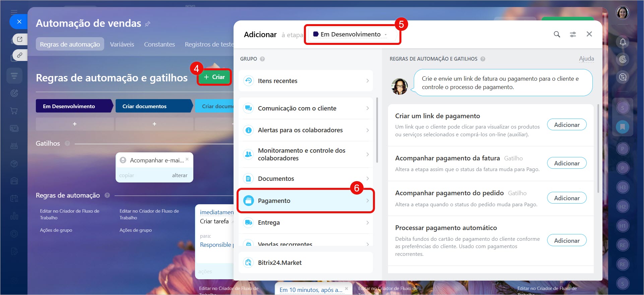Click plus under Em Desenvolvimento stage
The image size is (644, 295).
click(74, 124)
